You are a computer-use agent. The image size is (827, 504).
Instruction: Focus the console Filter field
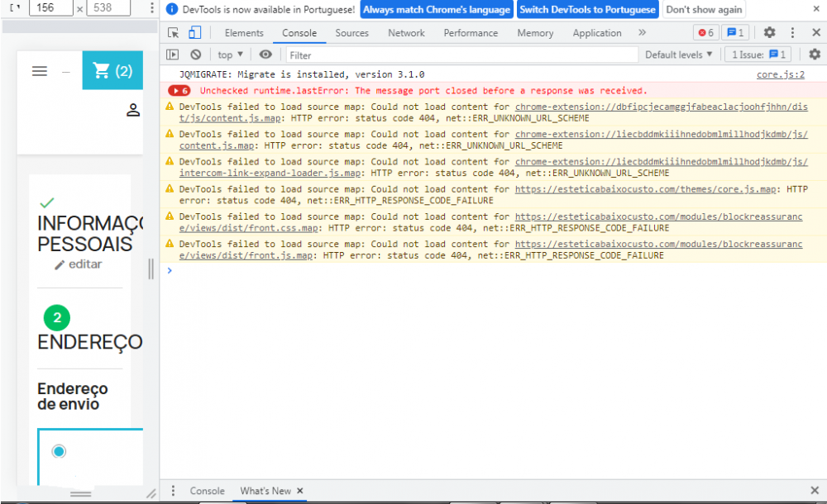tap(461, 55)
